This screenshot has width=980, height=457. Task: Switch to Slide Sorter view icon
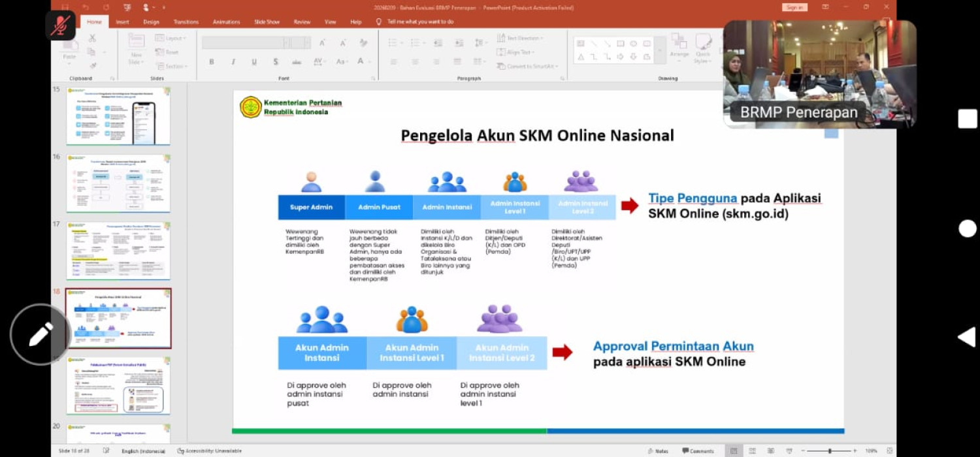coord(752,450)
